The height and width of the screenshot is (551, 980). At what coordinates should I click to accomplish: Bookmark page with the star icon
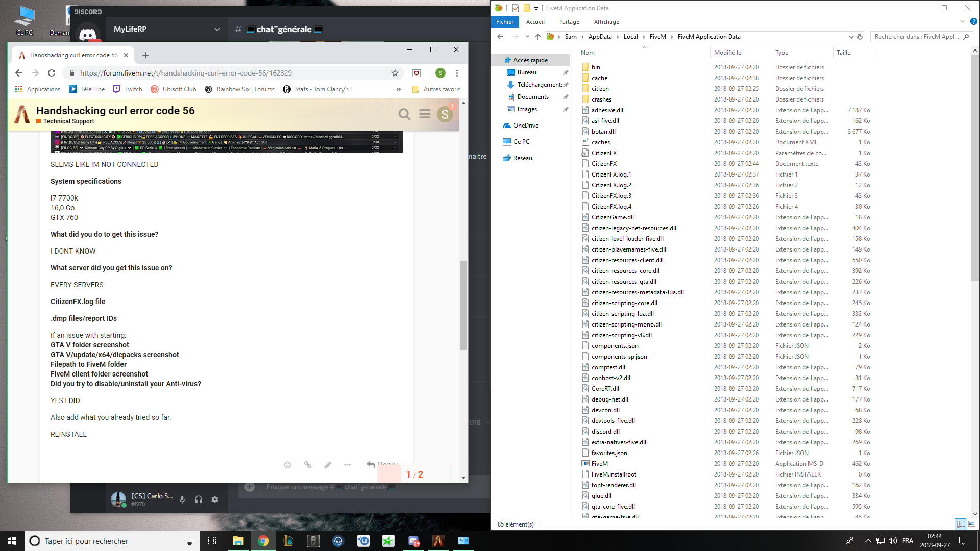pos(395,73)
